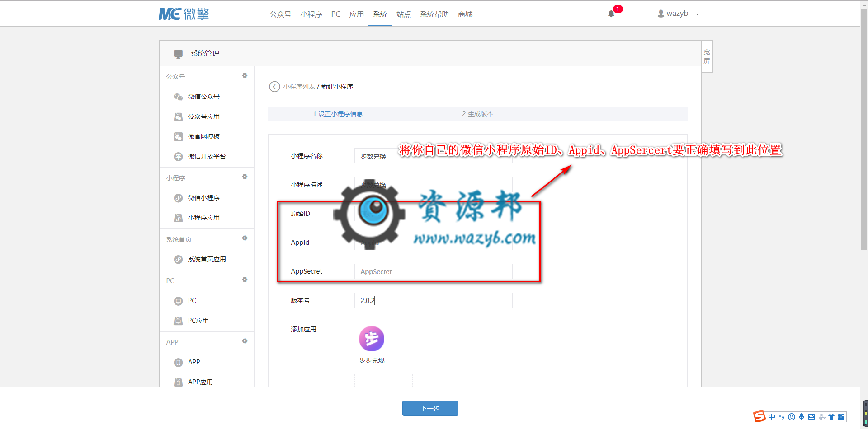Click the 下一步 button
The width and height of the screenshot is (868, 429).
pos(430,408)
